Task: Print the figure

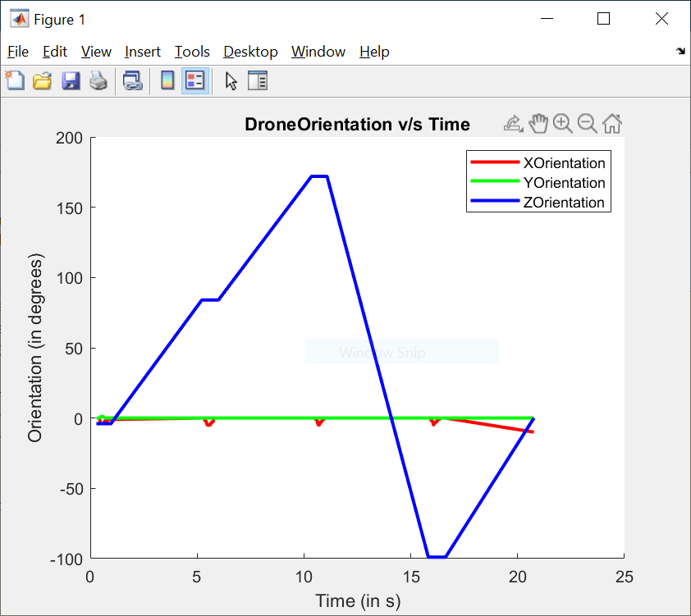Action: click(x=98, y=80)
